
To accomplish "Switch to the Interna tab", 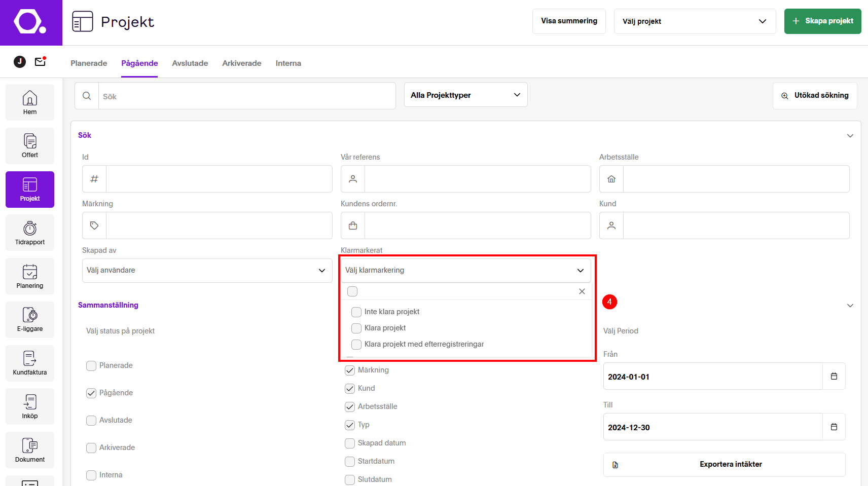I will [x=288, y=63].
